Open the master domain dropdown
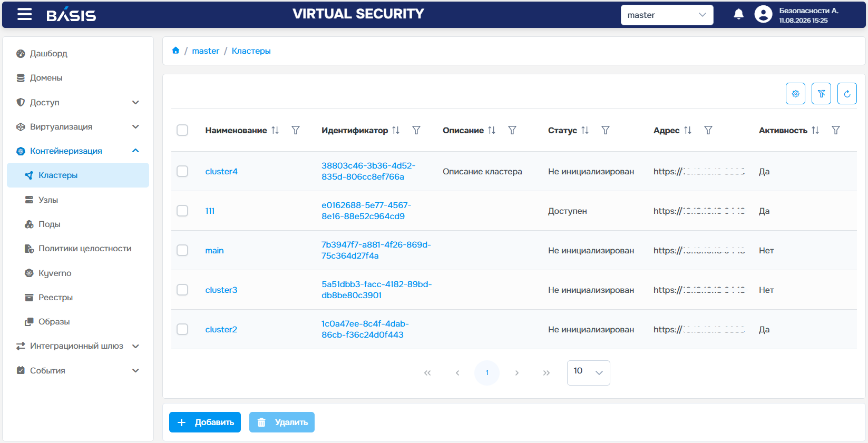 coord(667,15)
